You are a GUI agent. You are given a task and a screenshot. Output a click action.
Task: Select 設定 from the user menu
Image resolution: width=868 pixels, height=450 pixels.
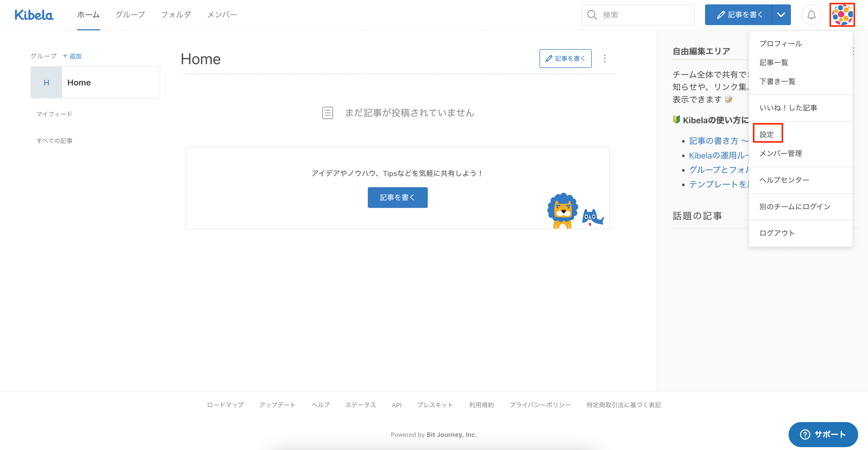coord(767,134)
